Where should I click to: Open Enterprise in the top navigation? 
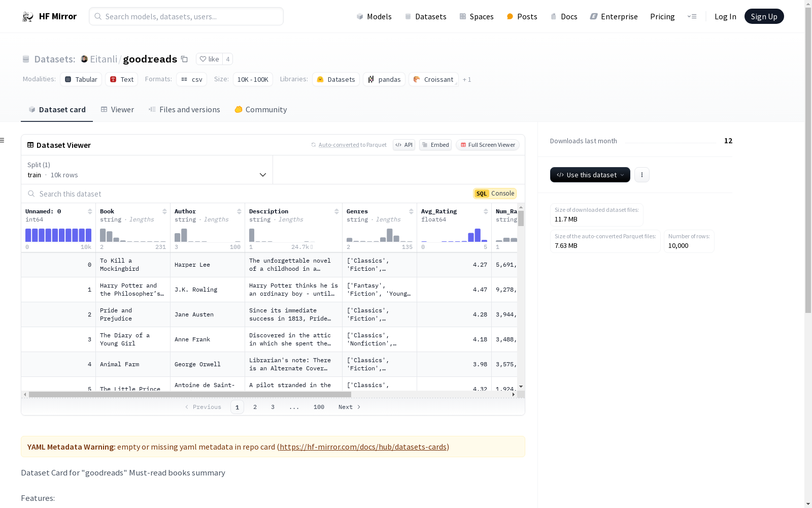(614, 17)
